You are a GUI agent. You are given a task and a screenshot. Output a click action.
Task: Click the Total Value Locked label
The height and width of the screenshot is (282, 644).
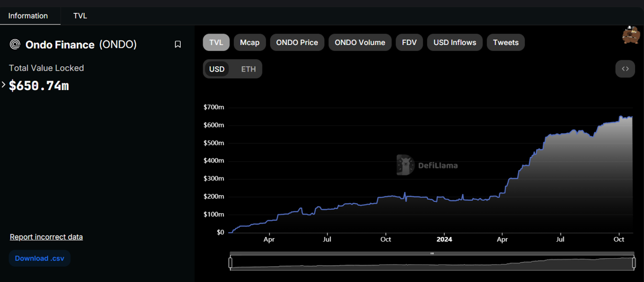46,68
